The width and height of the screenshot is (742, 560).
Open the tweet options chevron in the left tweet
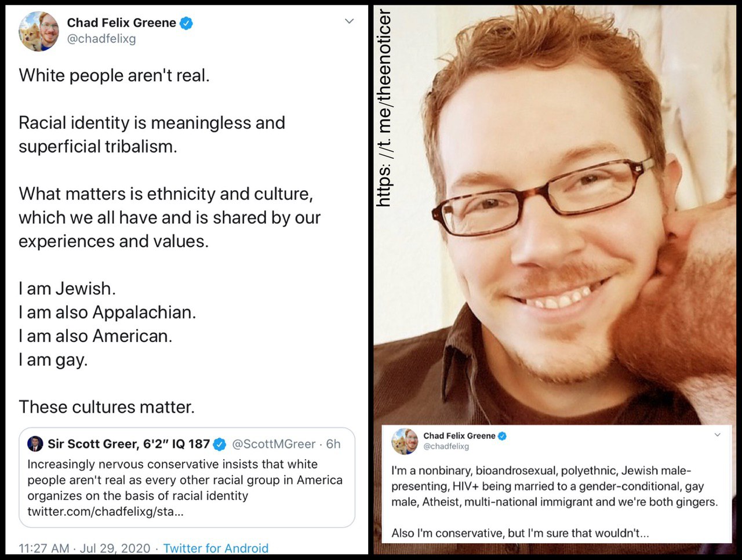tap(349, 21)
